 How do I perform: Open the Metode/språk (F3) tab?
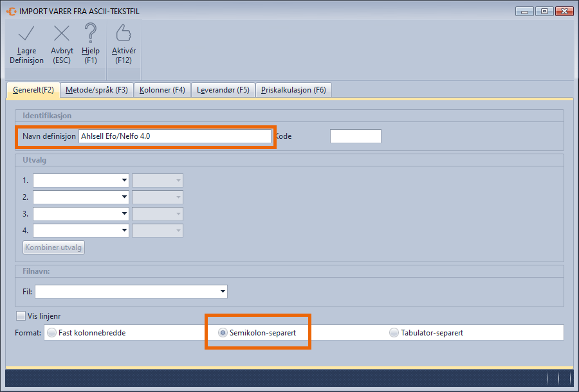[x=96, y=90]
